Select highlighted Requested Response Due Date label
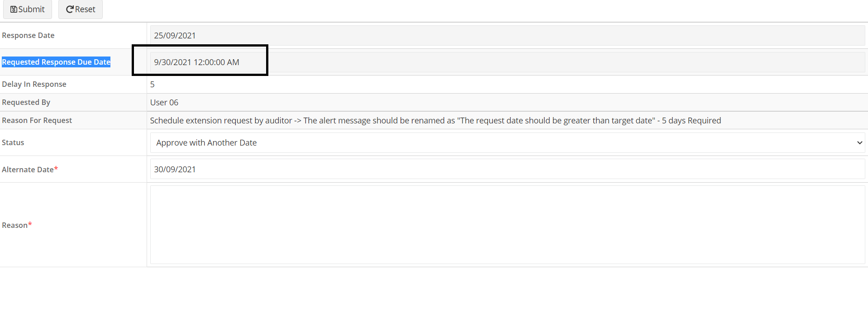This screenshot has width=868, height=321. pos(56,62)
